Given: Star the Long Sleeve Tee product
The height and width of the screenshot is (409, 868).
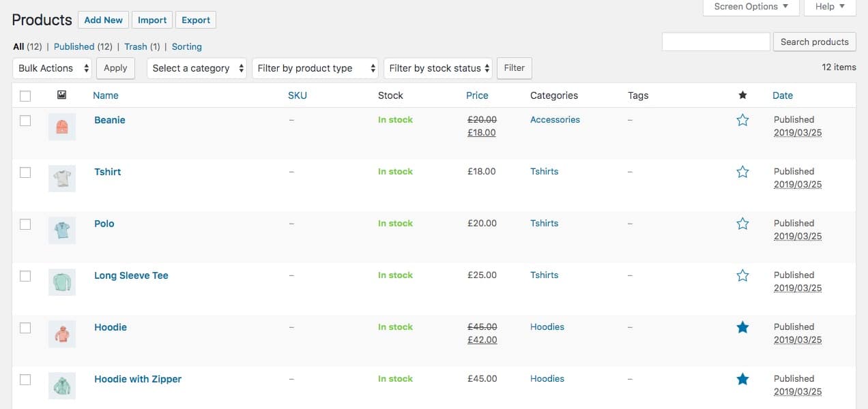Looking at the screenshot, I should (x=742, y=275).
